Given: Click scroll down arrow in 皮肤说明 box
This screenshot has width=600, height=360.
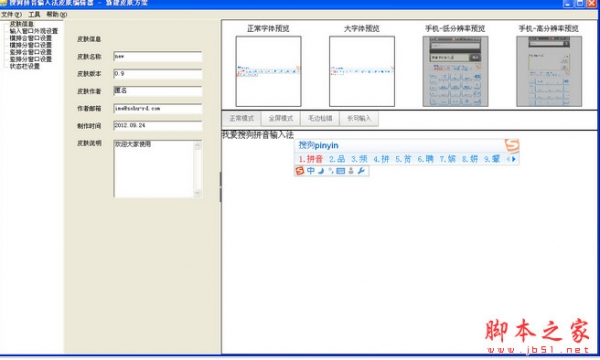Looking at the screenshot, I should coord(198,193).
